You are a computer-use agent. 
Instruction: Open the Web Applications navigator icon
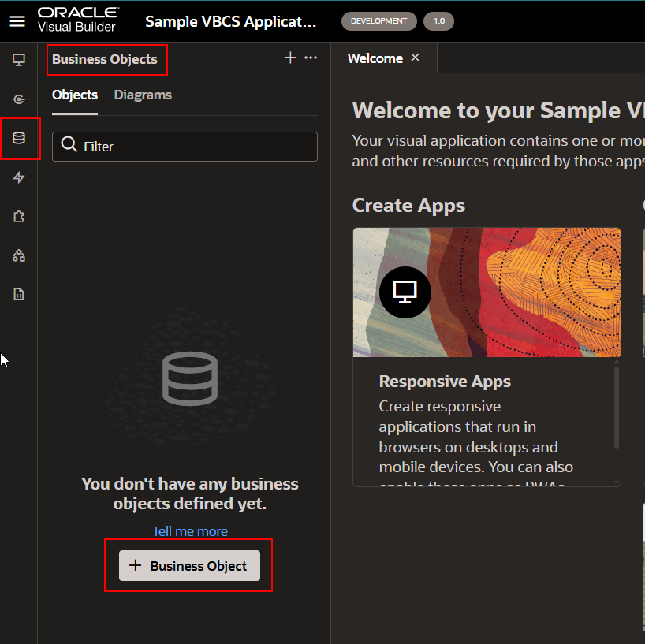(x=18, y=60)
